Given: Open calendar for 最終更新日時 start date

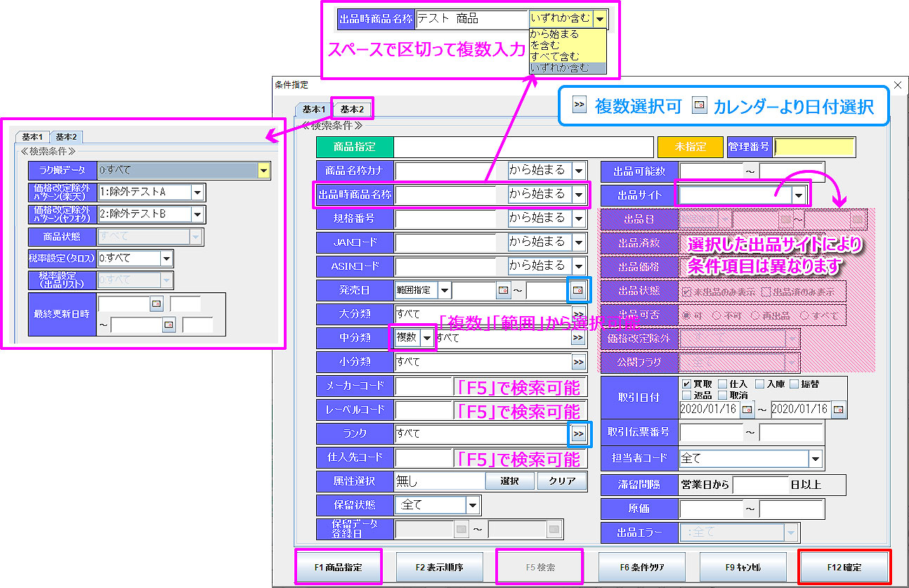Looking at the screenshot, I should coord(157,303).
